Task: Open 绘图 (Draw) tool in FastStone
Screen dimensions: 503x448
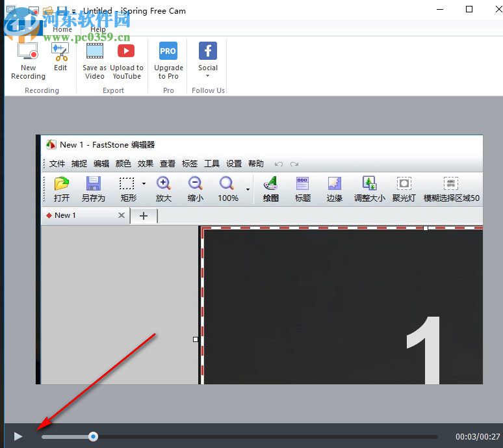Action: [271, 189]
